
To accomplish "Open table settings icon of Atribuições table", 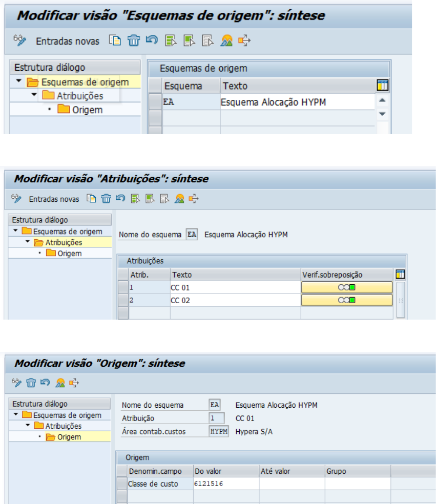I will tap(400, 275).
